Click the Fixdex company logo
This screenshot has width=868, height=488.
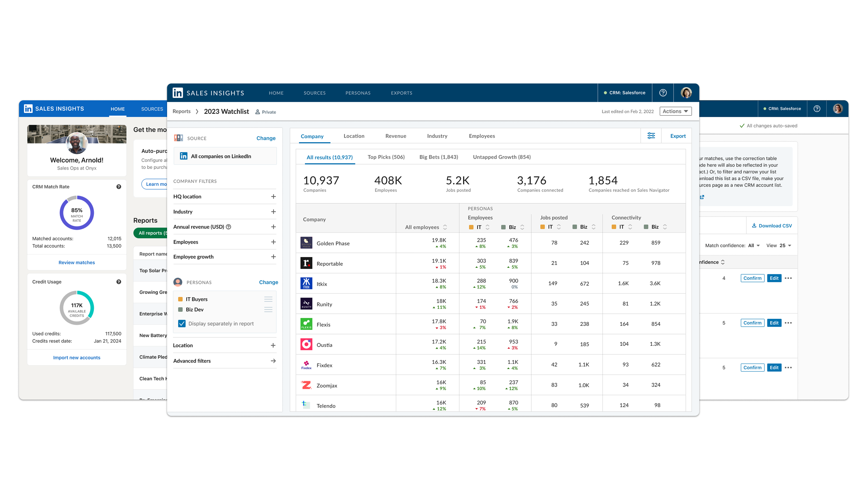coord(306,365)
